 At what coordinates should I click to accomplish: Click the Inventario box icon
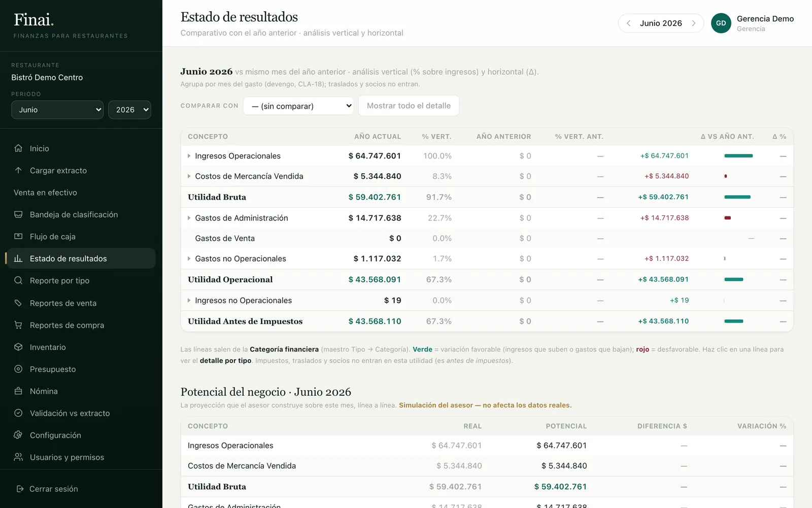(x=18, y=347)
